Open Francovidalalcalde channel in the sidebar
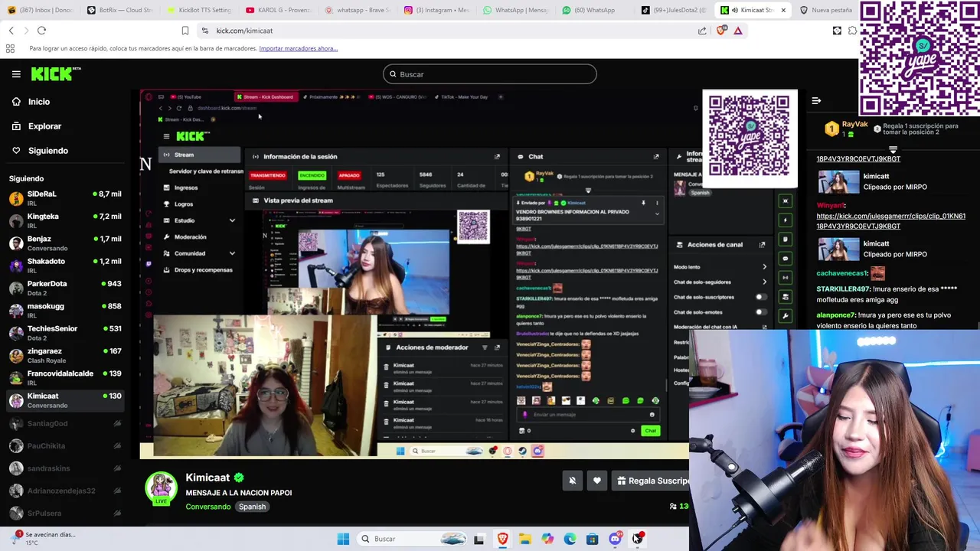Image resolution: width=980 pixels, height=551 pixels. (65, 378)
